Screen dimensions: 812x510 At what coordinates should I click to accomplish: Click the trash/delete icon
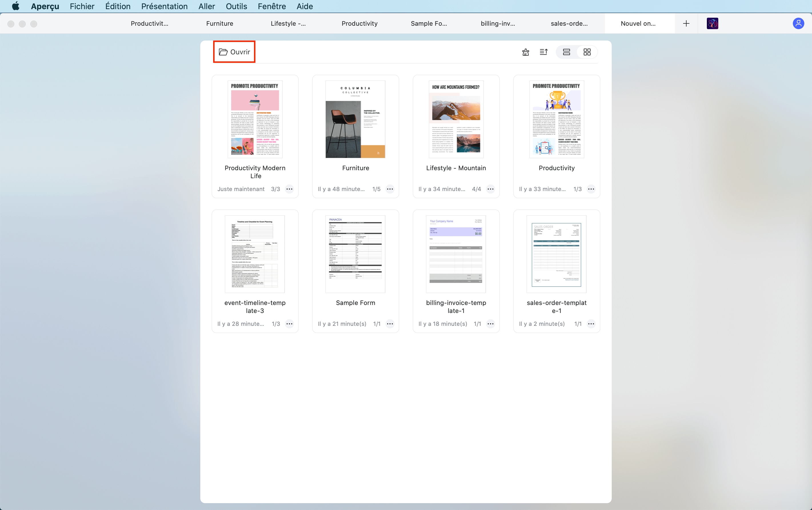coord(525,52)
